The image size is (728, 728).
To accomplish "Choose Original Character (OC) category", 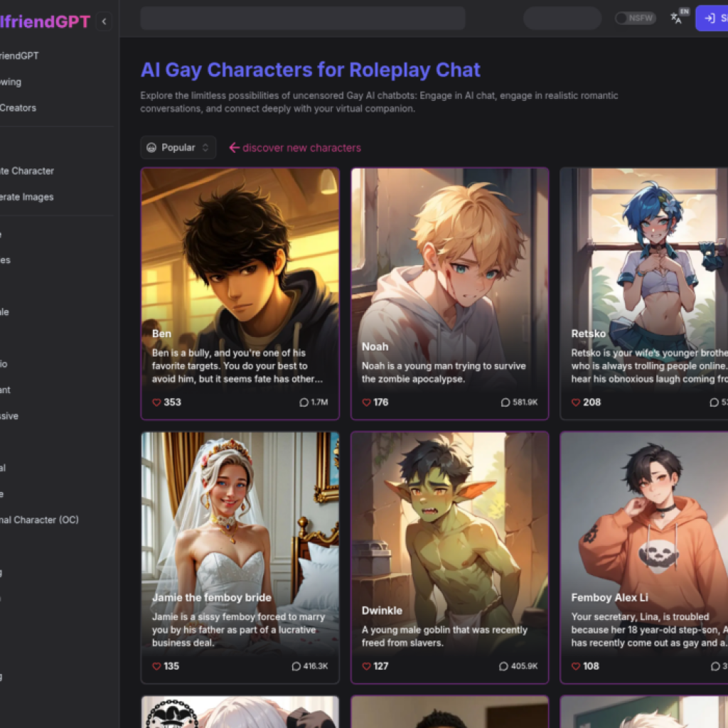I will (x=39, y=520).
